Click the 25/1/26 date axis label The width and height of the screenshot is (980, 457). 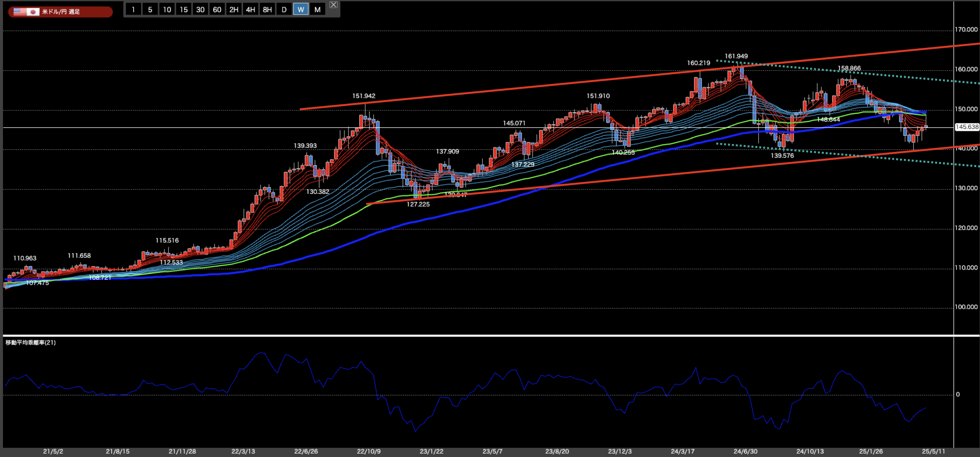(x=871, y=452)
